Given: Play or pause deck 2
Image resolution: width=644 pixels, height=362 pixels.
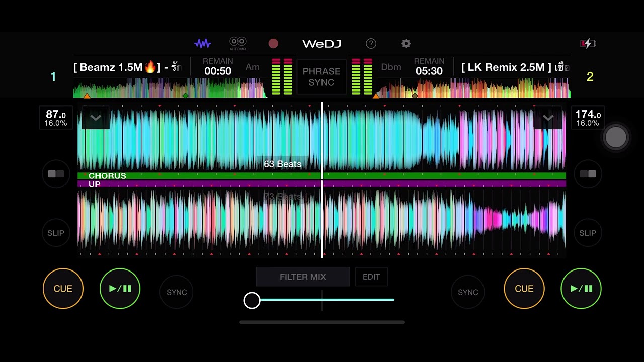Looking at the screenshot, I should point(581,289).
